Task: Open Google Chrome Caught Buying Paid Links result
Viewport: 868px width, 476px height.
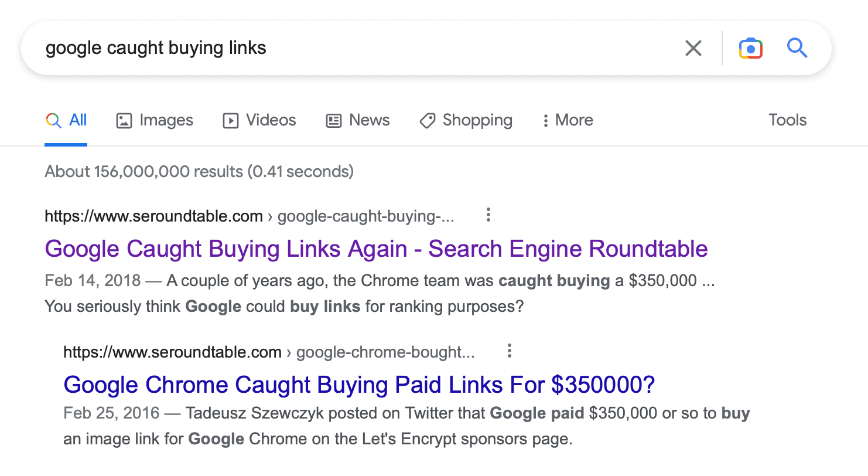Action: click(359, 385)
